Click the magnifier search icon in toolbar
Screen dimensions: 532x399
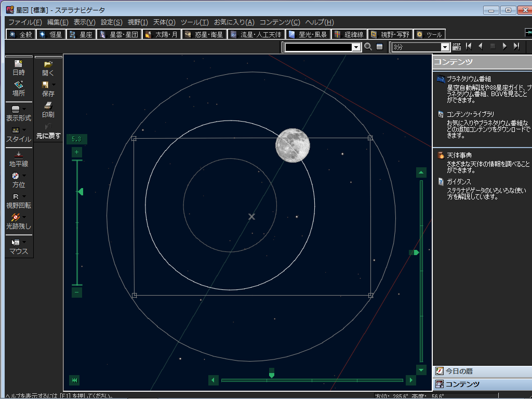pos(368,47)
